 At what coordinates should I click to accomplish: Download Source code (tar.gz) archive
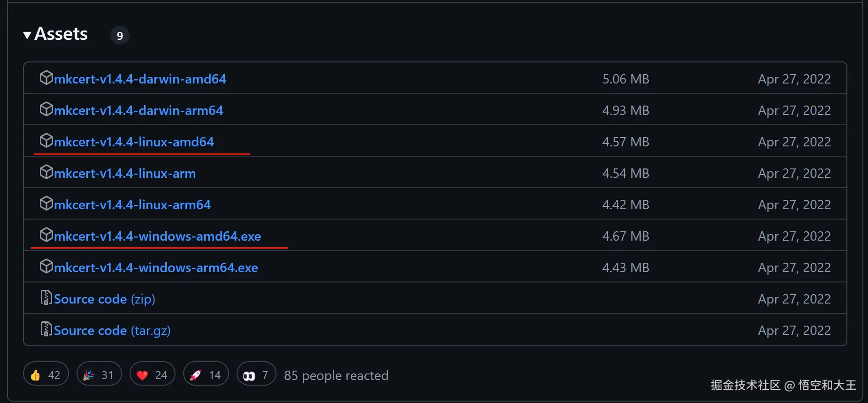click(112, 330)
